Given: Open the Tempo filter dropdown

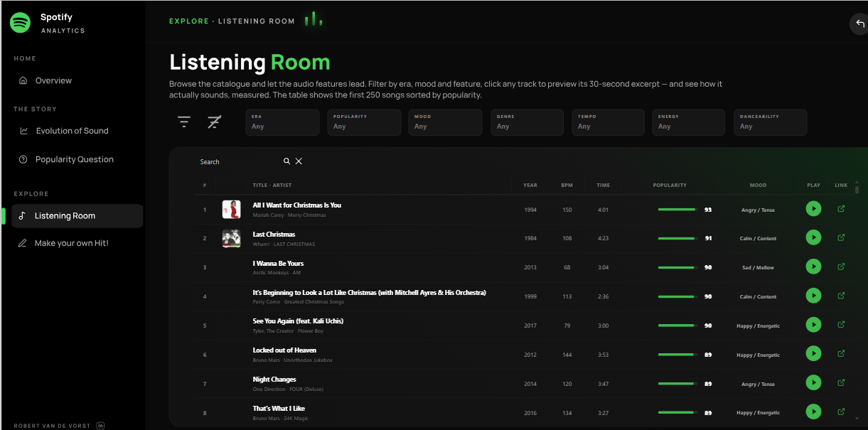Looking at the screenshot, I should pos(608,122).
